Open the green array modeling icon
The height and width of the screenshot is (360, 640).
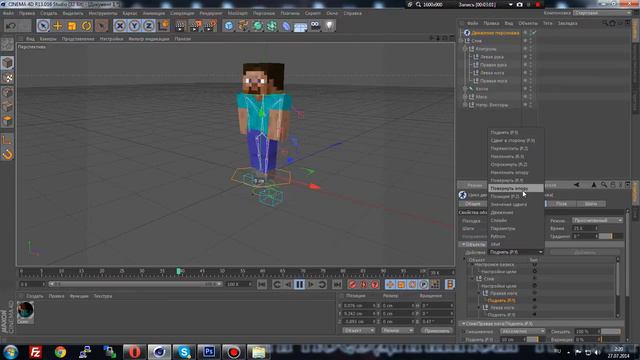pos(272,26)
